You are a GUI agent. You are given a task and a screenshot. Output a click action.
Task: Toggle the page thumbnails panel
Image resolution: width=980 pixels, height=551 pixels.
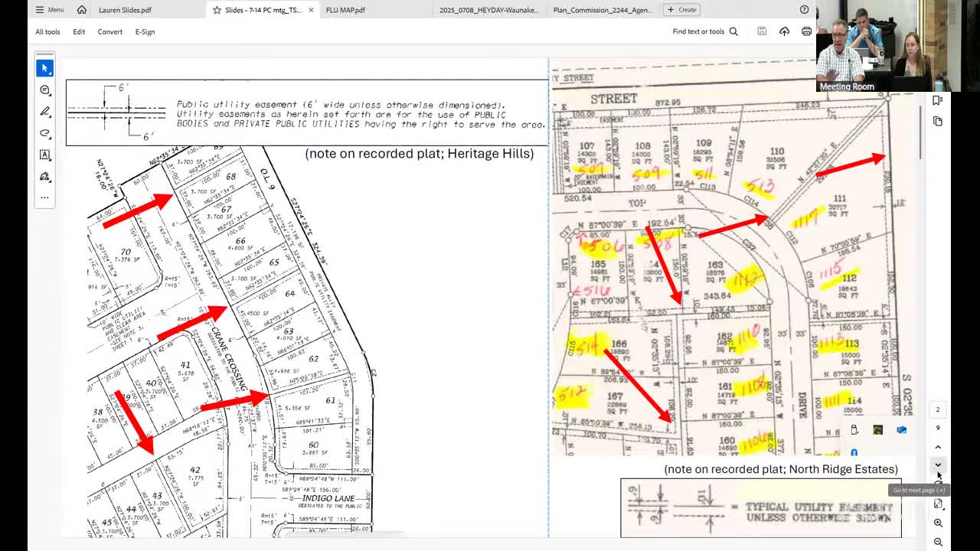[938, 121]
